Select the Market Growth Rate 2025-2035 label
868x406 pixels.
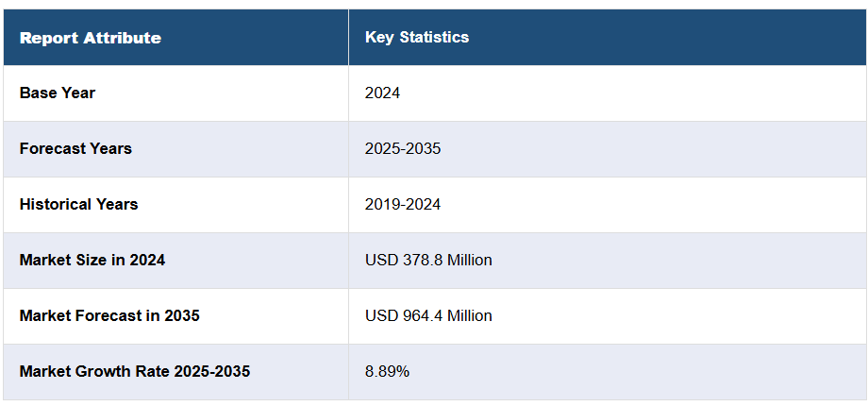(135, 371)
